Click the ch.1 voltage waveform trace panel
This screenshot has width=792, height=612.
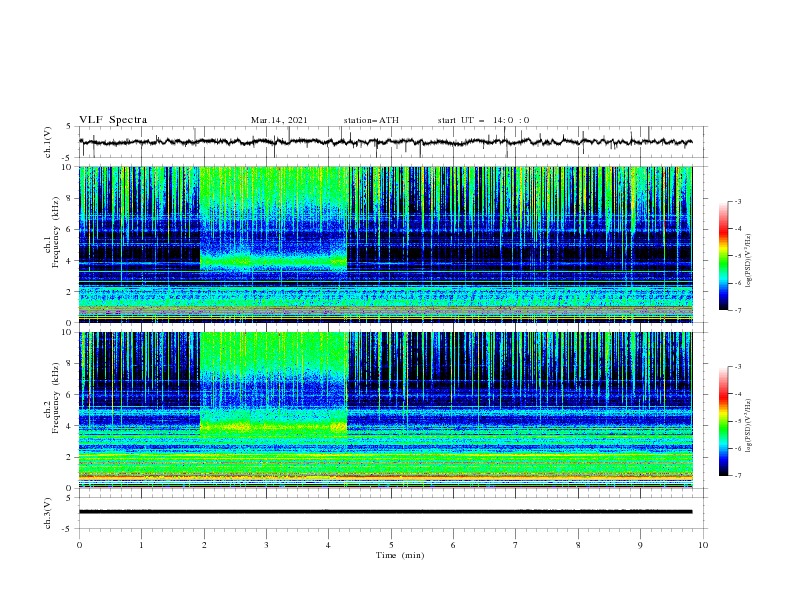[x=392, y=142]
